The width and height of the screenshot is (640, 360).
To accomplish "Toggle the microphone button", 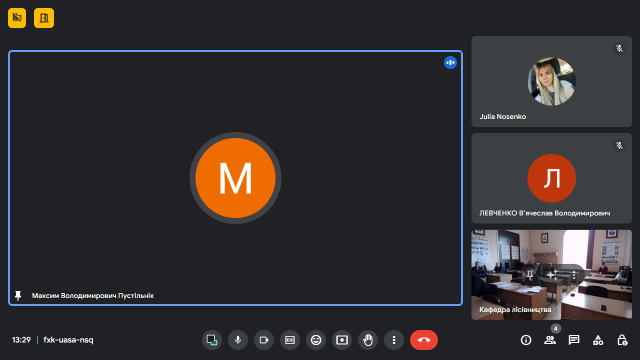I will tap(238, 340).
